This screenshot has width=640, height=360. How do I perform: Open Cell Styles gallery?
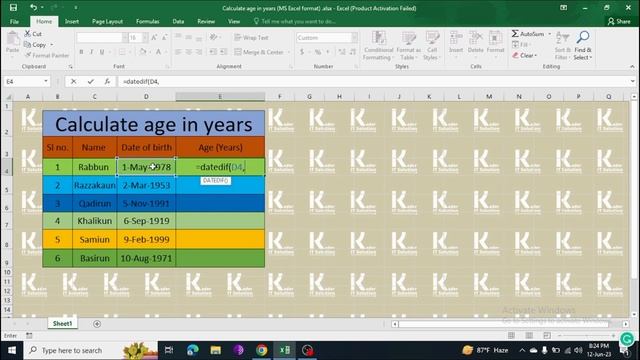(431, 46)
